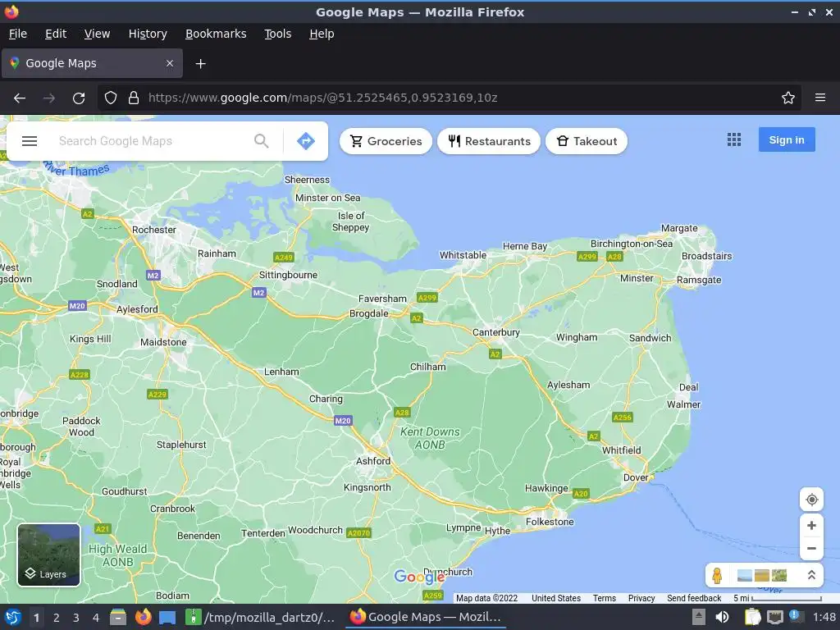The image size is (840, 630).
Task: Switch to workspace 2 in taskbar
Action: 56,618
